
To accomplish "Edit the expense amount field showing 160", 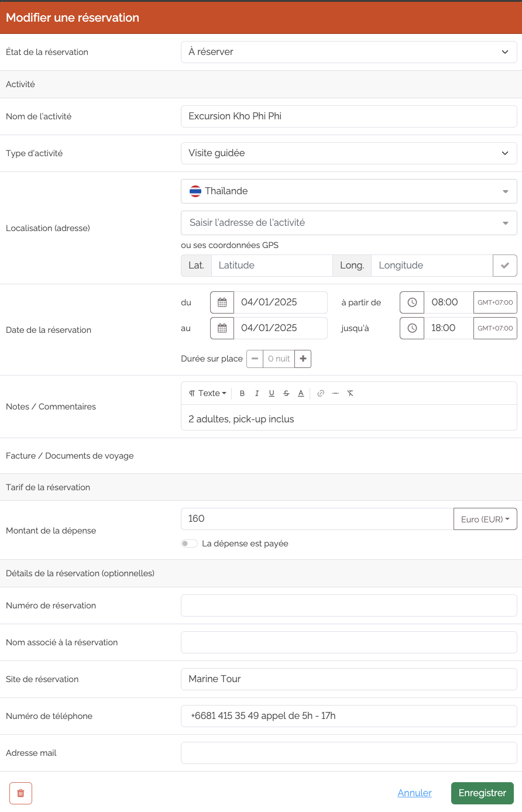I will tap(317, 519).
